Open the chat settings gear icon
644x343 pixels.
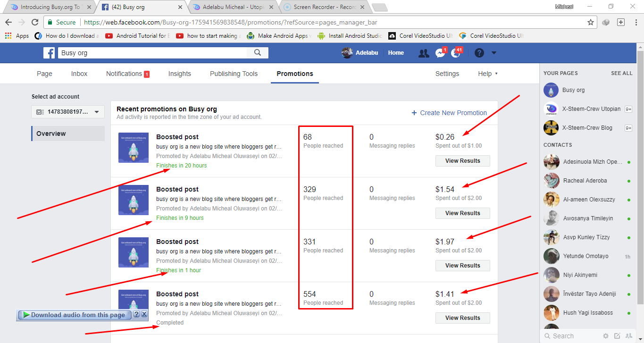point(606,336)
